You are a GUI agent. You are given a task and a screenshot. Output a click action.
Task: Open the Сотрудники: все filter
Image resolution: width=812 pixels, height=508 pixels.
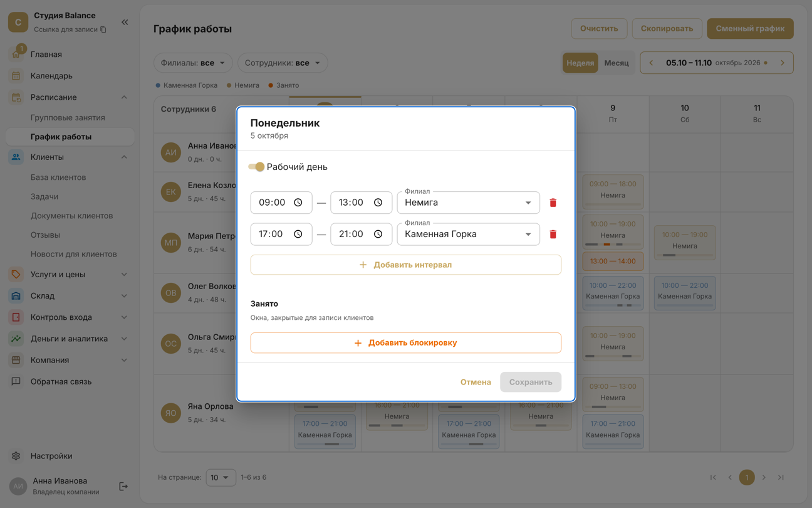(x=283, y=63)
